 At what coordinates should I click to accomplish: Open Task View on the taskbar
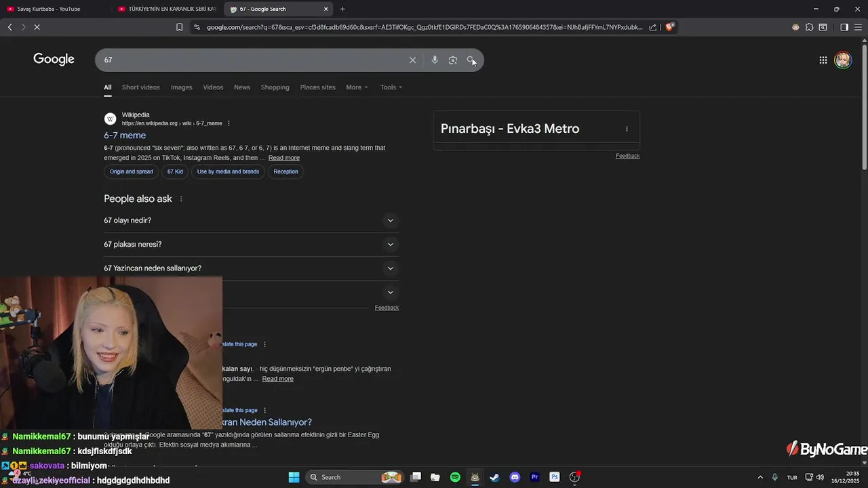pos(416,477)
